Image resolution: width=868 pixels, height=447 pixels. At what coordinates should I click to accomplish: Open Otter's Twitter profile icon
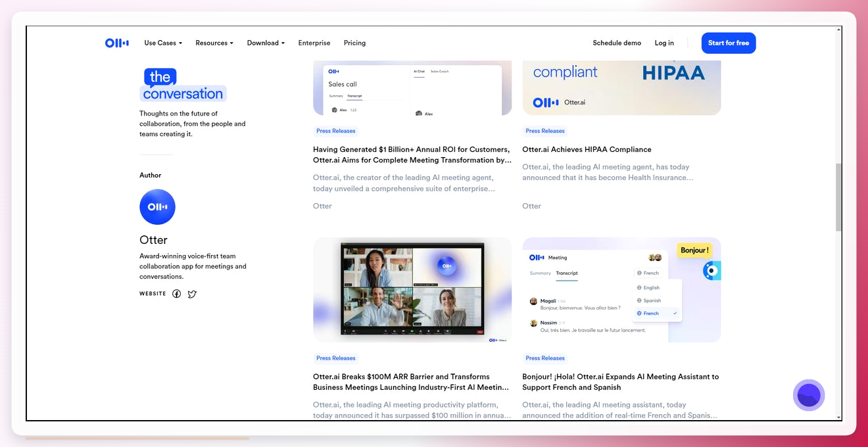[x=192, y=294]
